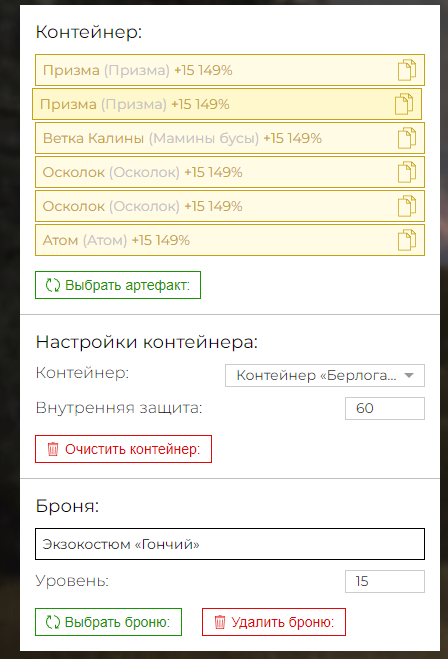Click the trash icon in Удалить броню
This screenshot has width=448, height=659.
click(220, 622)
